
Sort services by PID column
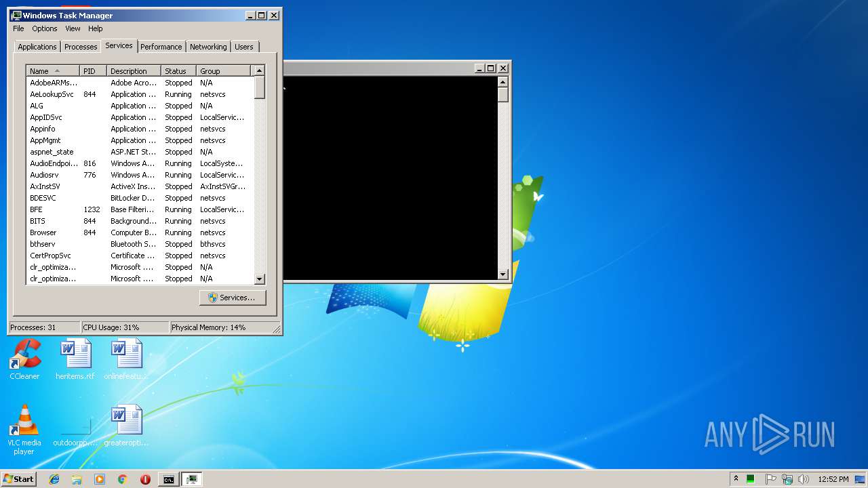point(93,70)
